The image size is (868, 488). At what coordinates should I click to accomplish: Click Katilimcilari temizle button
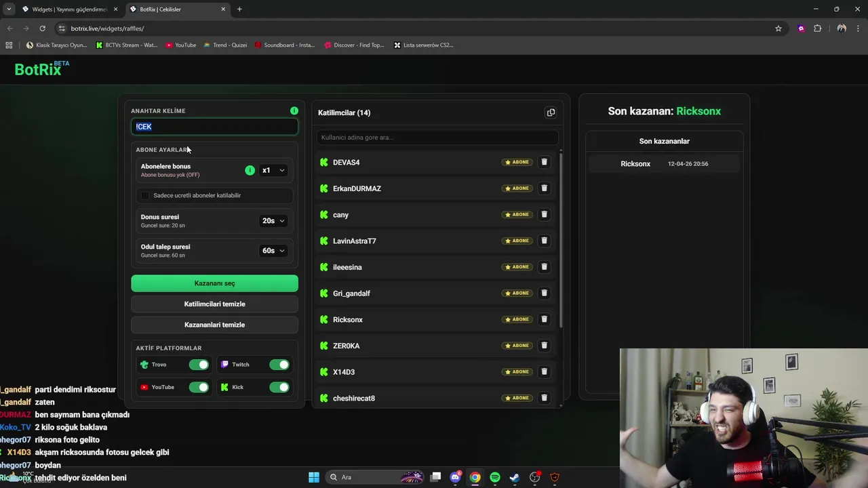click(x=214, y=304)
